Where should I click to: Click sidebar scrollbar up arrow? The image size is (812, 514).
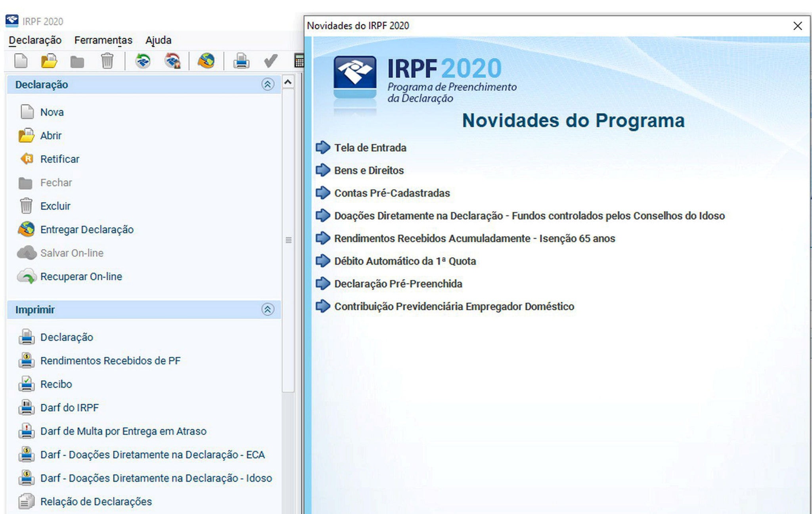tap(288, 82)
